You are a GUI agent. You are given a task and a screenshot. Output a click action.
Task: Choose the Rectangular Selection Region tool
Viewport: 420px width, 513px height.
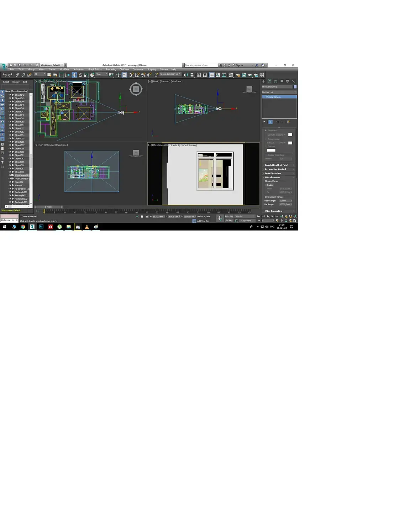click(x=62, y=75)
